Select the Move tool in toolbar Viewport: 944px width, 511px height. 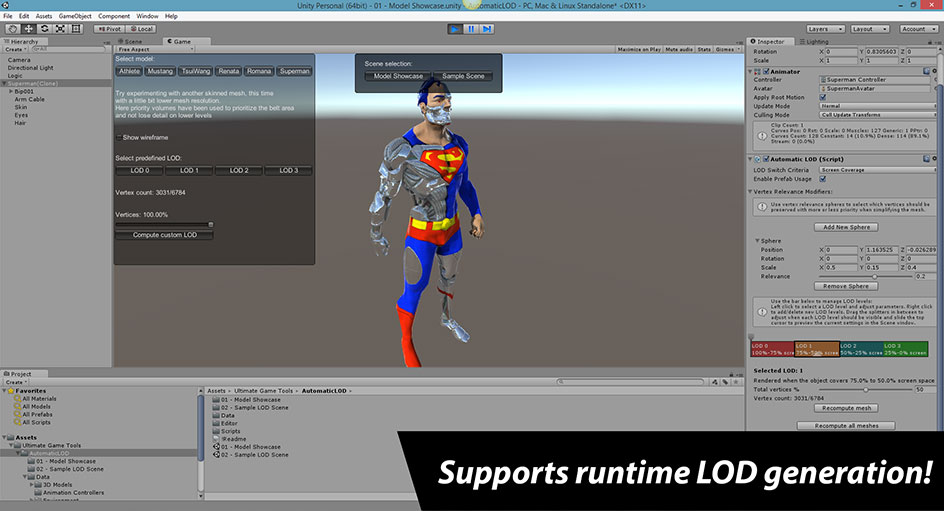pos(28,29)
